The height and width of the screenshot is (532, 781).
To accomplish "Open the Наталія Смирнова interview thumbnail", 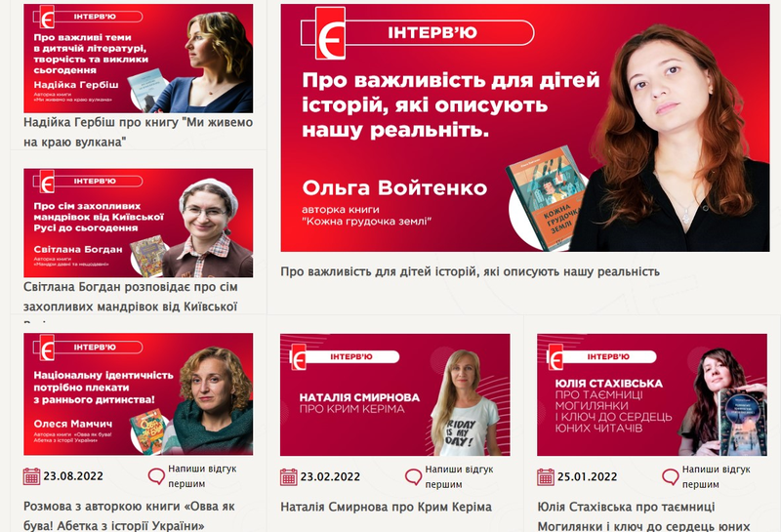I will point(395,394).
